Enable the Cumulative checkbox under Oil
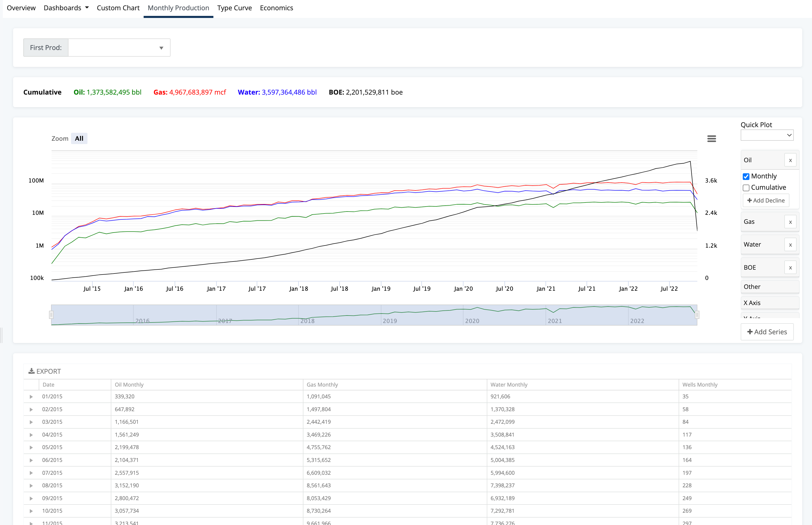Image resolution: width=812 pixels, height=525 pixels. (746, 188)
